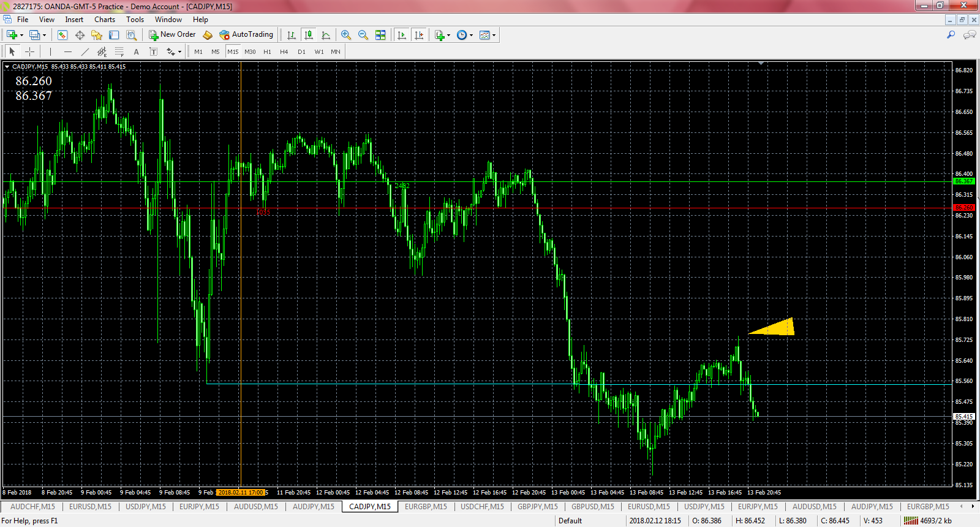Screen dimensions: 980x527
Task: Switch timeframe to W1
Action: (x=319, y=51)
